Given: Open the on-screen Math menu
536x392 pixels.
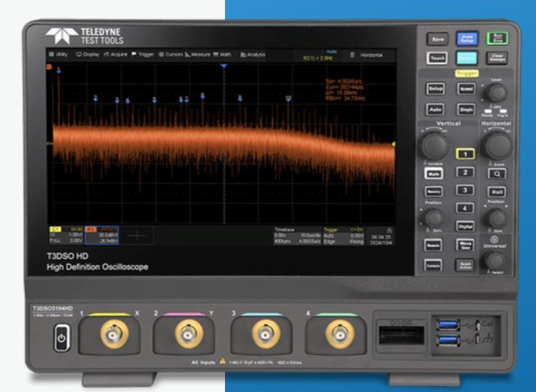Looking at the screenshot, I should point(223,54).
